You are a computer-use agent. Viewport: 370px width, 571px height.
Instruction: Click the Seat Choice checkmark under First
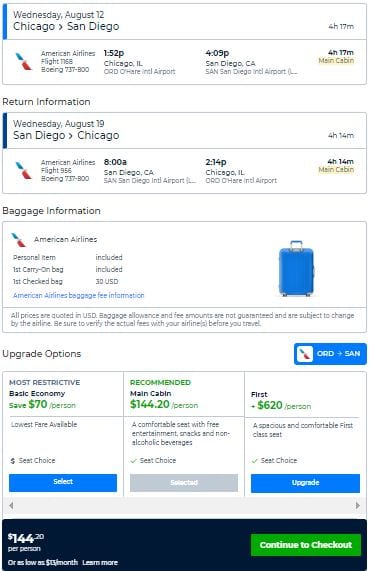pos(255,461)
